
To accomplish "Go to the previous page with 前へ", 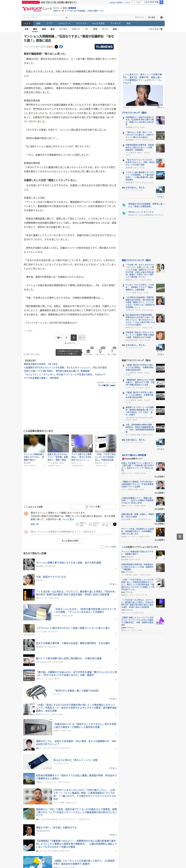I will pyautogui.click(x=59, y=337).
